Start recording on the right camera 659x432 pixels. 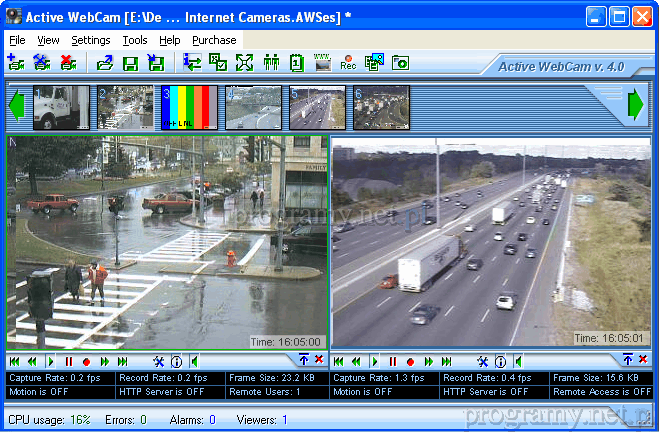[x=410, y=361]
